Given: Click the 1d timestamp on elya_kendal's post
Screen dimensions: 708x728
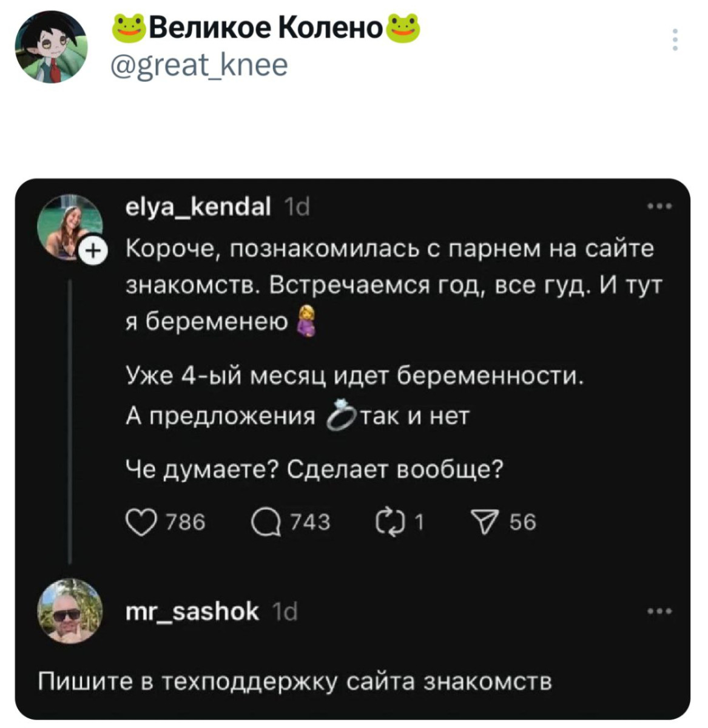Looking at the screenshot, I should tap(297, 208).
